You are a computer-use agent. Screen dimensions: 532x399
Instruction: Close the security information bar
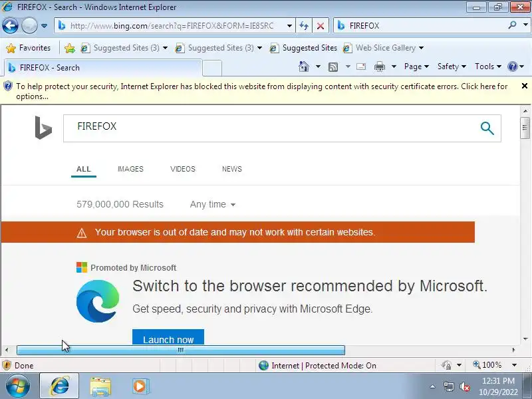click(524, 86)
